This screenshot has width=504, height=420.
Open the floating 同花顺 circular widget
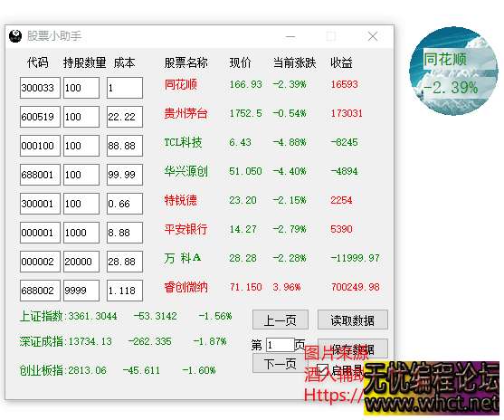(x=453, y=72)
